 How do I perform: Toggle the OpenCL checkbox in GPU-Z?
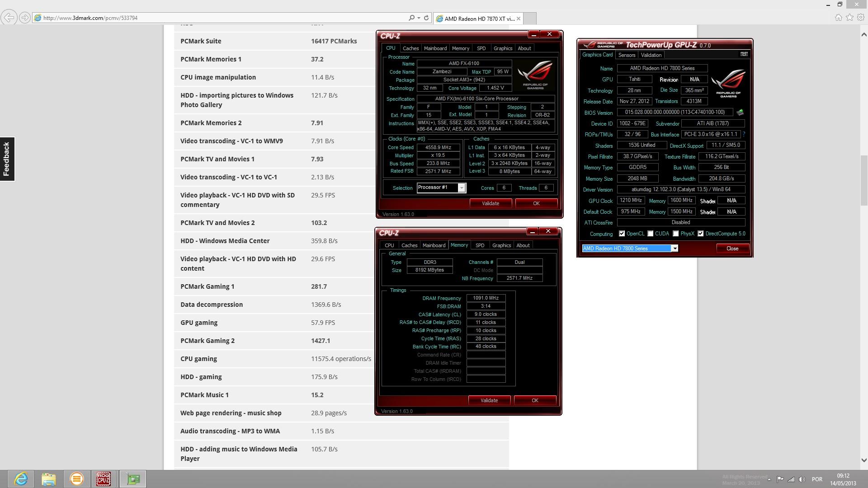click(622, 234)
